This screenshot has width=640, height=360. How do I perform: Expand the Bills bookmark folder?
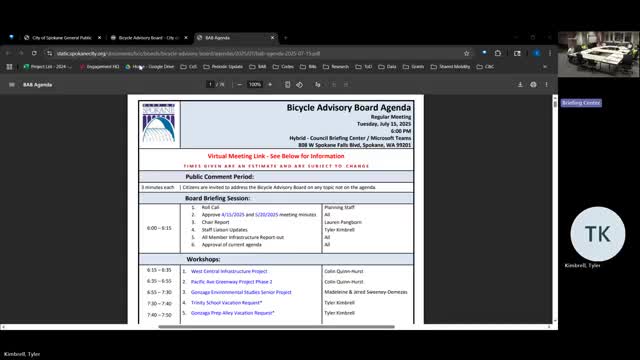tap(309, 67)
